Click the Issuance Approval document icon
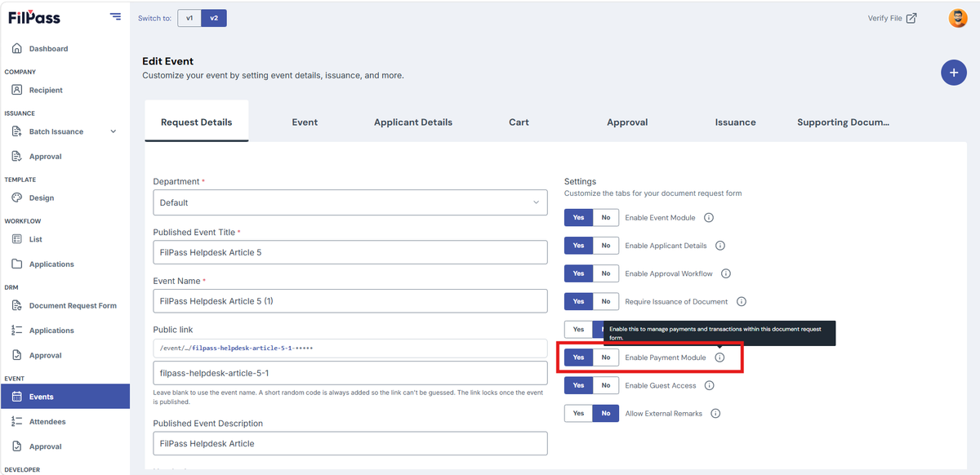Viewport: 980px width, 475px height. (x=16, y=156)
